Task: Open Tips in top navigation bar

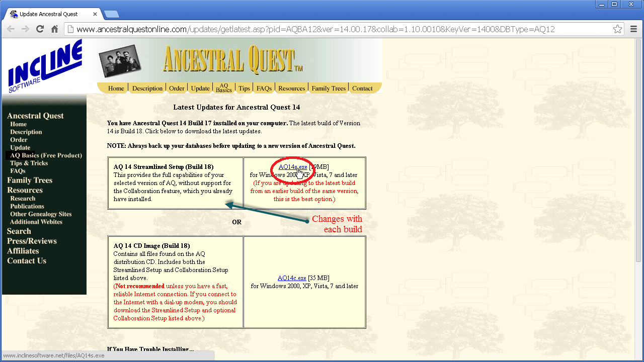Action: (244, 88)
